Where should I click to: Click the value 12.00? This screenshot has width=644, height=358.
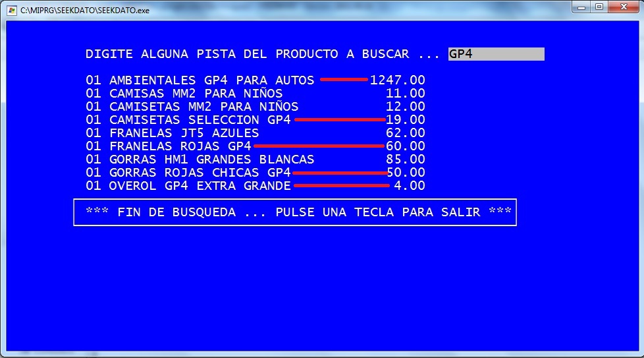point(406,106)
